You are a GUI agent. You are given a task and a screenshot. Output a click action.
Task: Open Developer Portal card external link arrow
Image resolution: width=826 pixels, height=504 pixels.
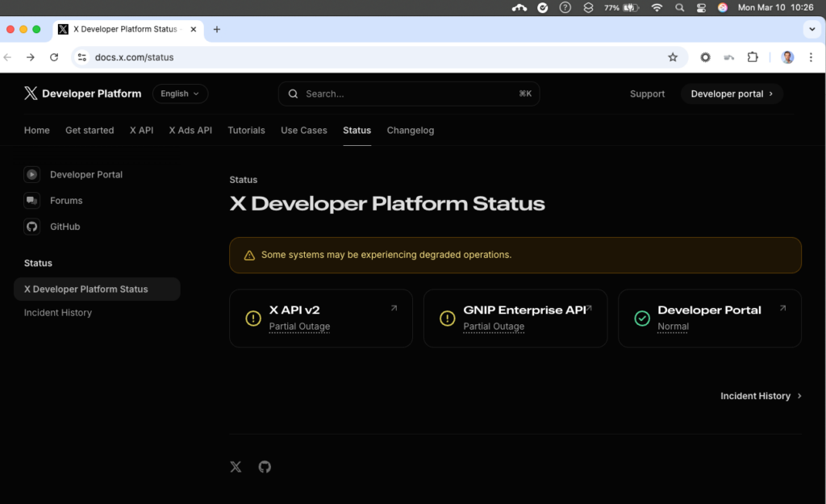(782, 308)
